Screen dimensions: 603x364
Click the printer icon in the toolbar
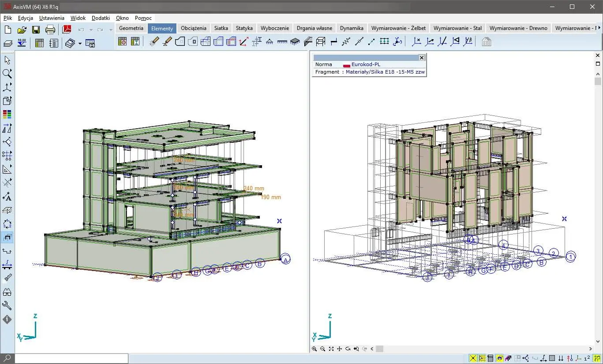tap(50, 30)
